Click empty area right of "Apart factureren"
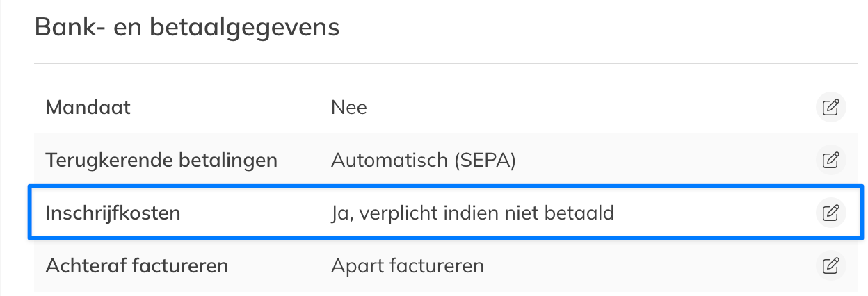Image resolution: width=868 pixels, height=296 pixels. (x=647, y=265)
